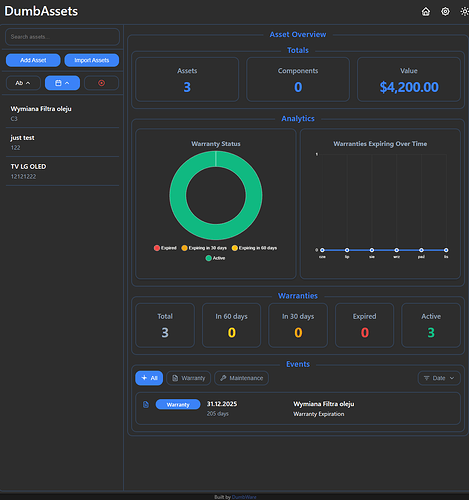Open settings gear icon
The height and width of the screenshot is (500, 469).
click(445, 12)
